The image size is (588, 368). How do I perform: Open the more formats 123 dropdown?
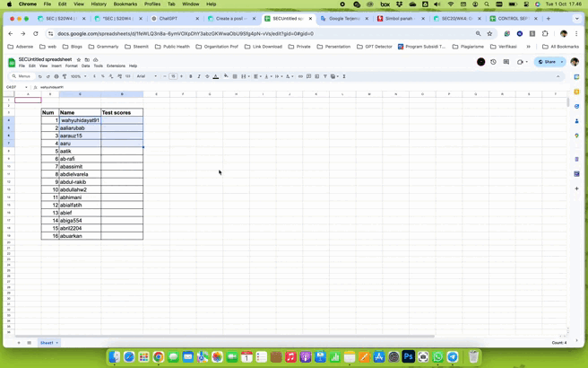(128, 76)
